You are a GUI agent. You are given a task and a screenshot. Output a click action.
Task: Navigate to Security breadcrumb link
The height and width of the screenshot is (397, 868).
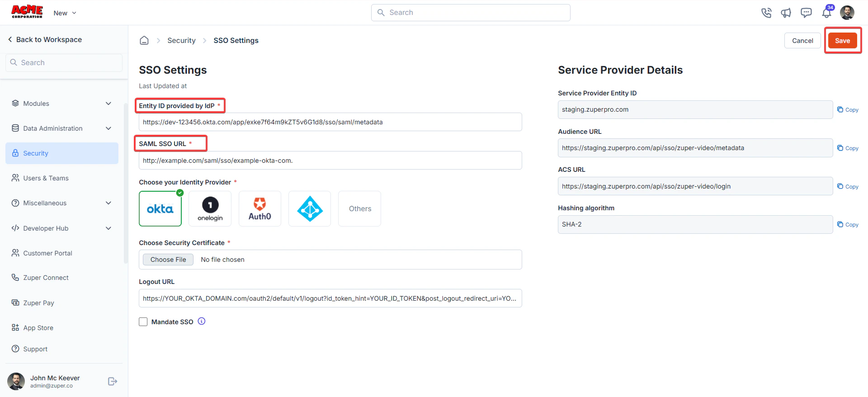[181, 40]
